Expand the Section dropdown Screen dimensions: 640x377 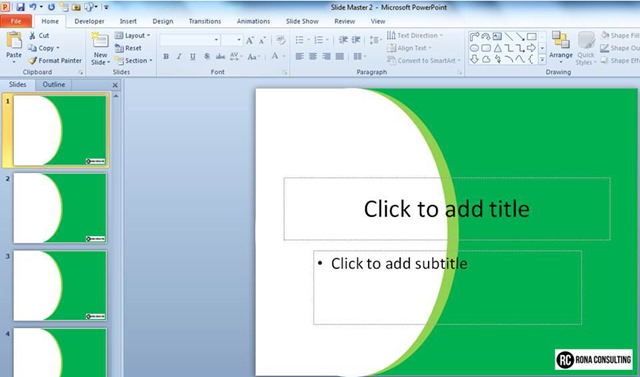click(x=133, y=60)
